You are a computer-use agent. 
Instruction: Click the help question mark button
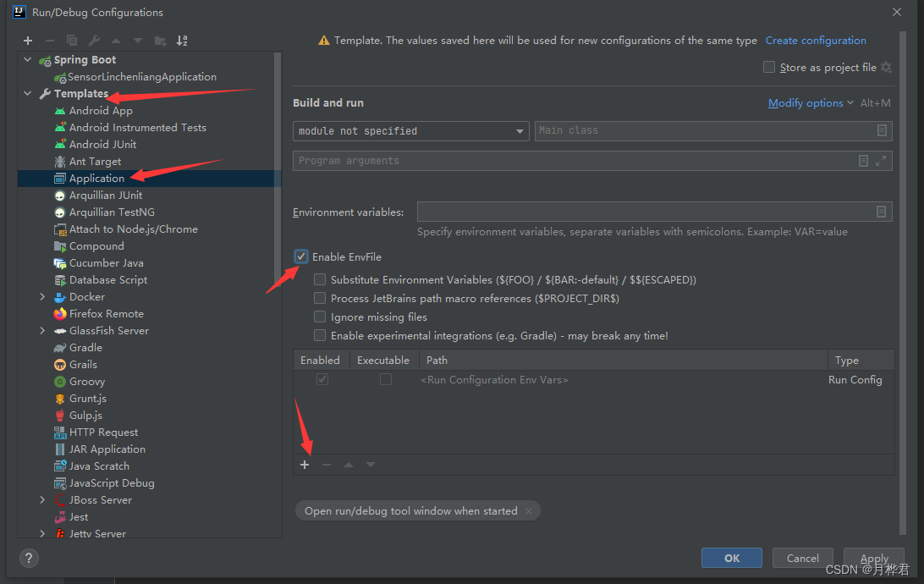click(28, 558)
